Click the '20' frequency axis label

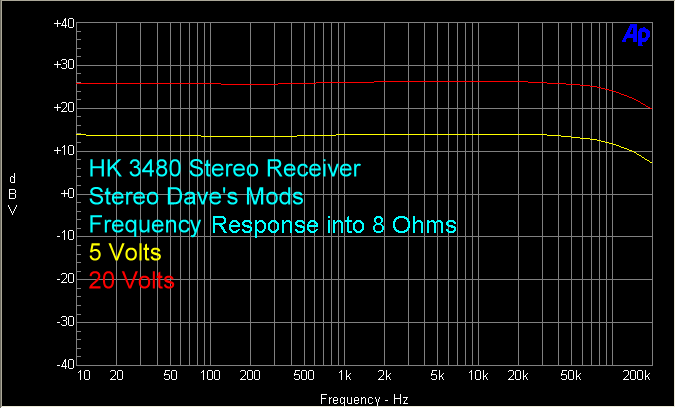[x=116, y=376]
